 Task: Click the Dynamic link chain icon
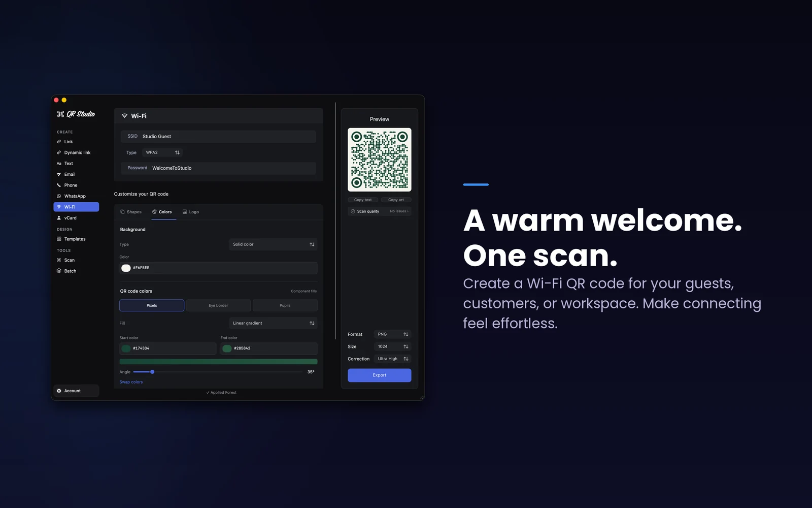pyautogui.click(x=59, y=152)
